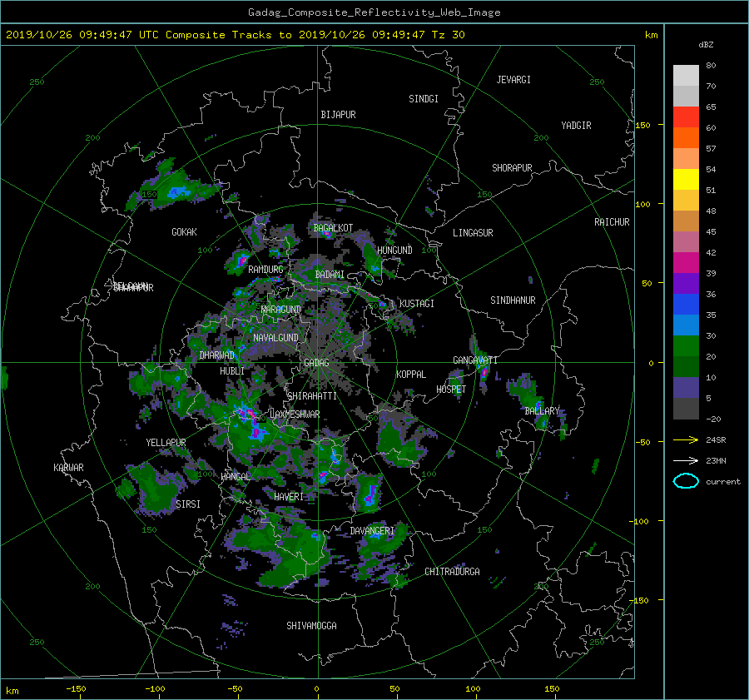
Task: Click the KOPPAL city label
Action: pyautogui.click(x=411, y=375)
